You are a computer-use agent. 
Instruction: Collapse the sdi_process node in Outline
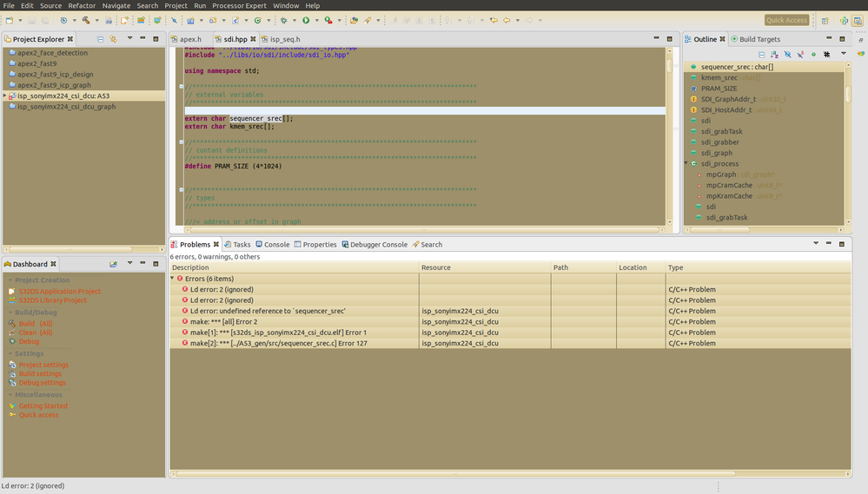[x=686, y=163]
